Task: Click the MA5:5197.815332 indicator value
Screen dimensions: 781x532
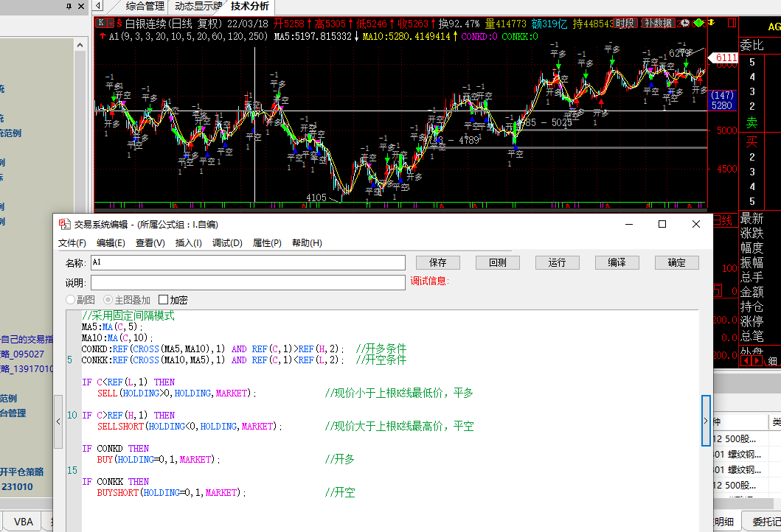Action: (313, 36)
